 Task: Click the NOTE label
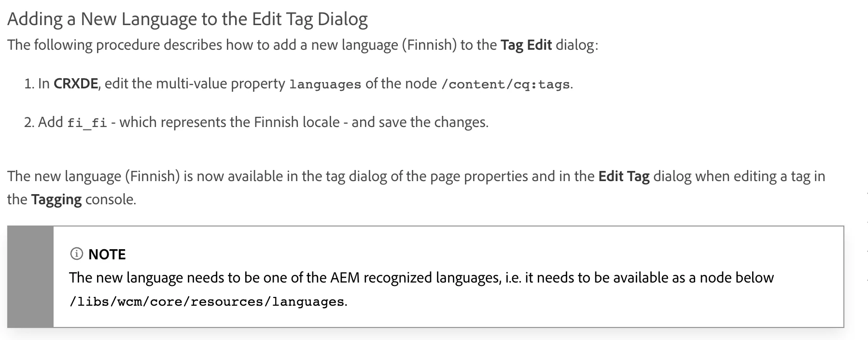click(x=107, y=254)
